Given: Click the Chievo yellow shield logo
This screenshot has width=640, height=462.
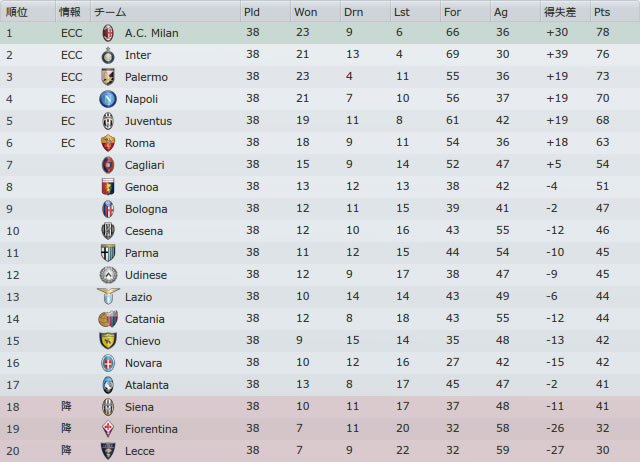Looking at the screenshot, I should (x=108, y=340).
